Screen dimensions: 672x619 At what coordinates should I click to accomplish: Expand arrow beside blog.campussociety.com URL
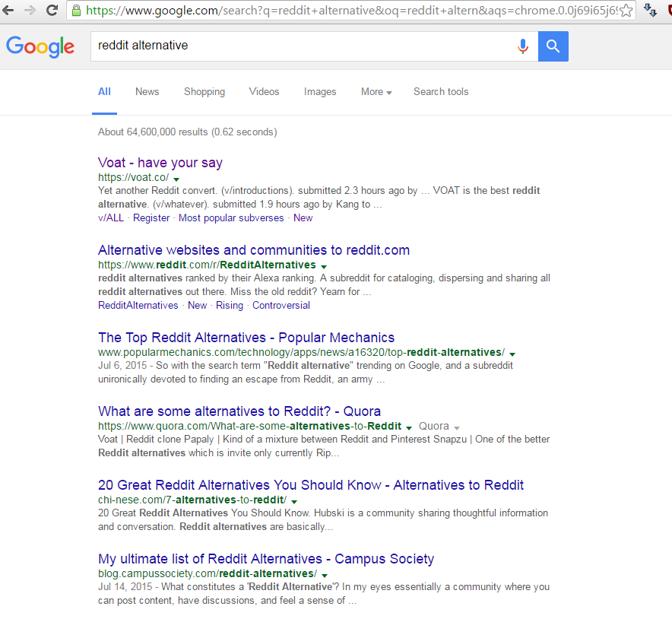(325, 575)
